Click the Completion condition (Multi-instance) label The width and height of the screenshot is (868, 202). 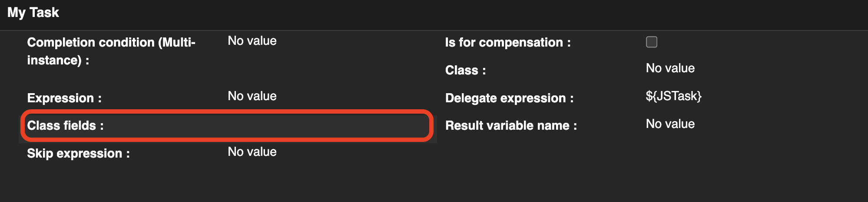tap(111, 51)
